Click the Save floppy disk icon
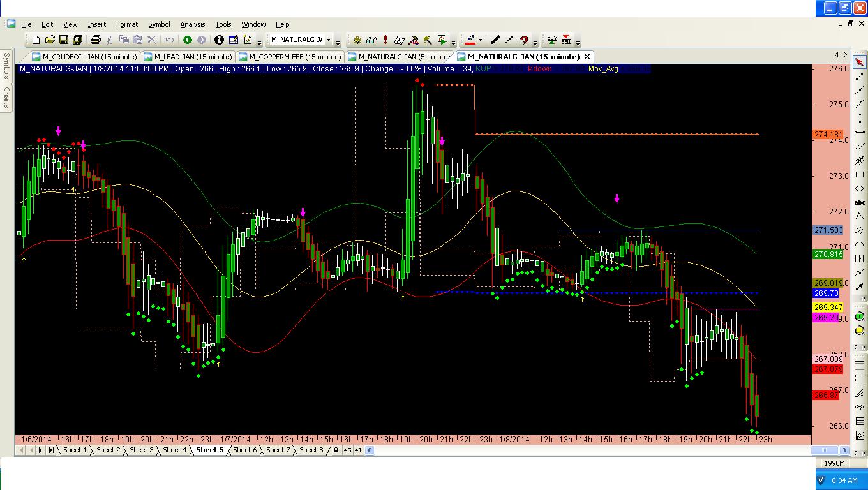Viewport: 868px width, 490px height. 64,40
